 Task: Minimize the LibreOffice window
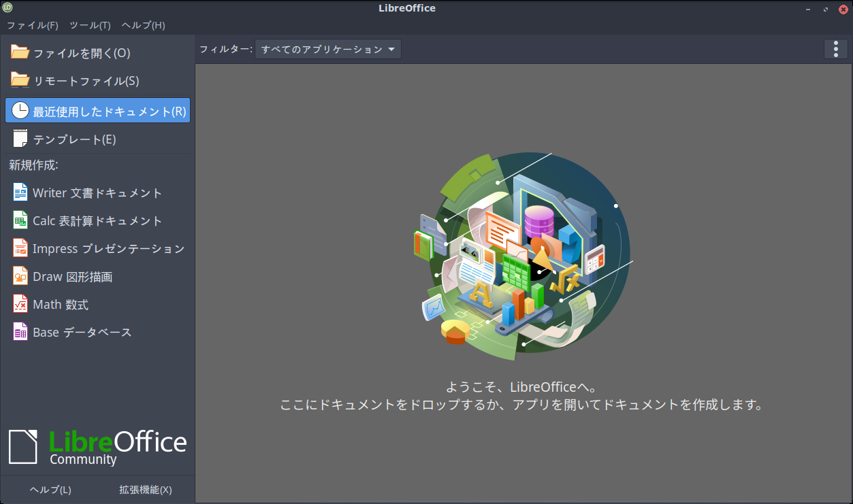[x=807, y=9]
